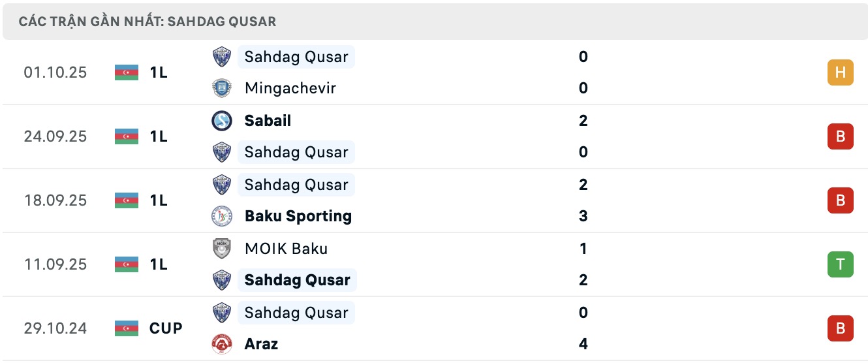
Task: Click the red Araz club crest
Action: pos(222,344)
